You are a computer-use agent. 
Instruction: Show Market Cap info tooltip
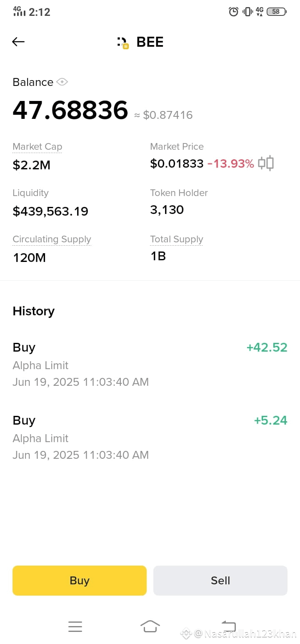(x=37, y=147)
